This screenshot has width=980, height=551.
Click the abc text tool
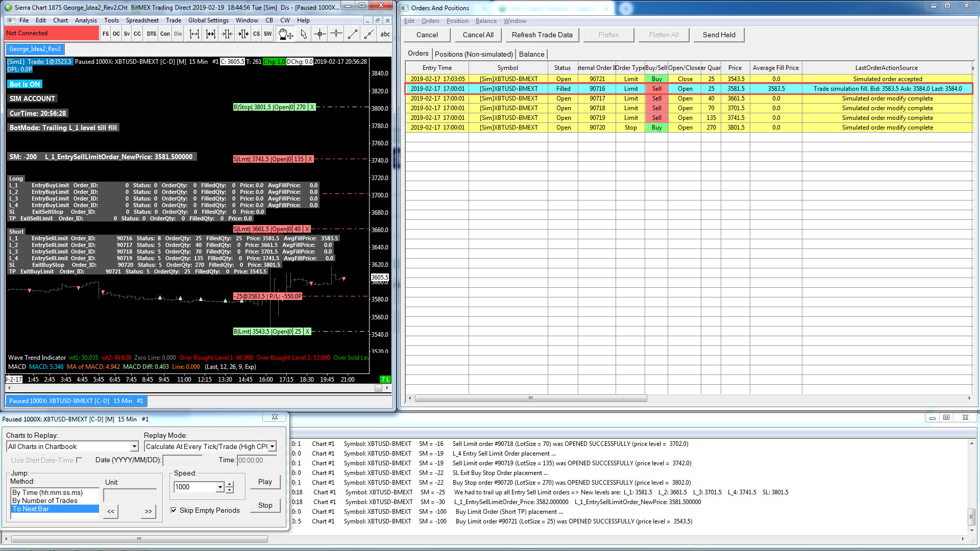(x=385, y=34)
